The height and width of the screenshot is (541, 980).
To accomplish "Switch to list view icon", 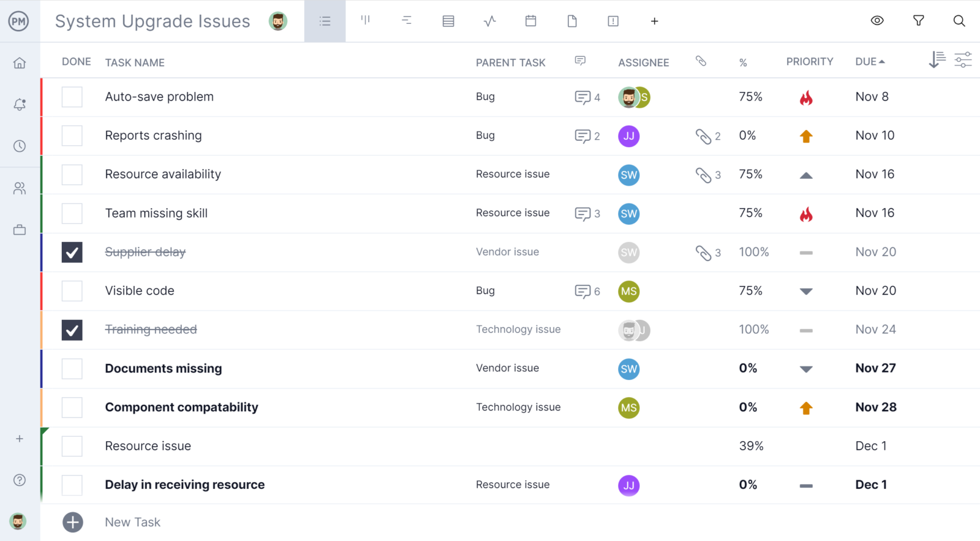I will 325,21.
